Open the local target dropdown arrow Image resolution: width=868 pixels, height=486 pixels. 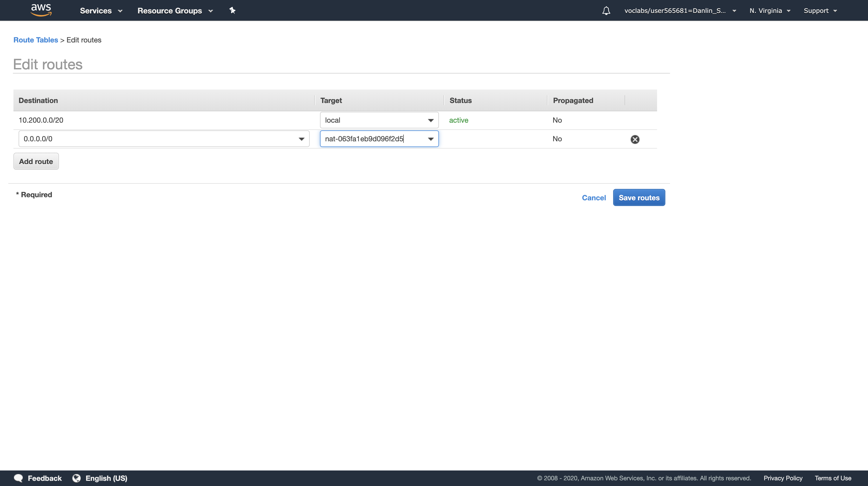click(x=430, y=120)
